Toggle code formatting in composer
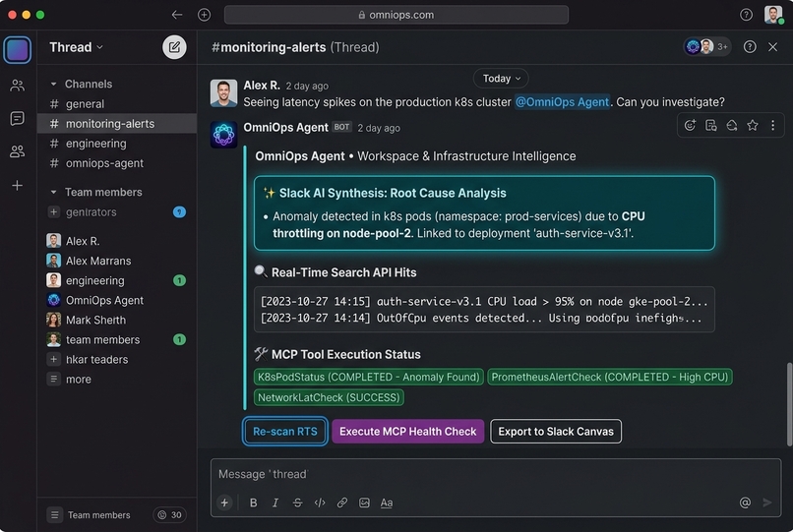Image resolution: width=793 pixels, height=532 pixels. pyautogui.click(x=320, y=502)
